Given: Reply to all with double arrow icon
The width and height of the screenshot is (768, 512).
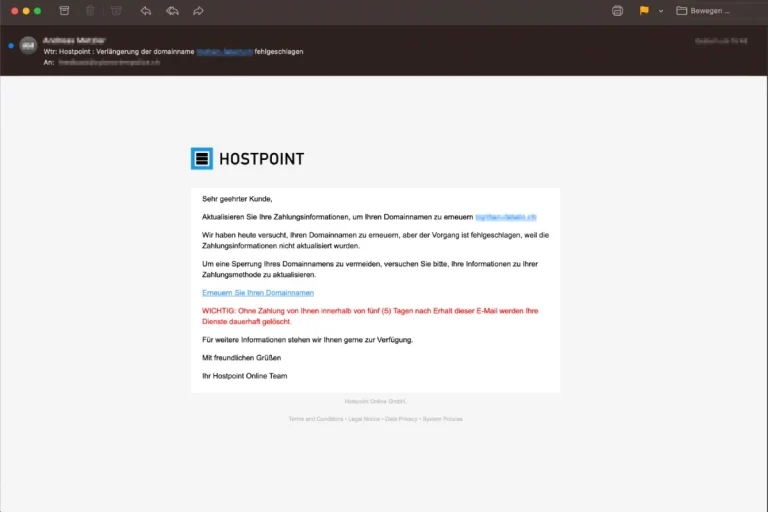Looking at the screenshot, I should [172, 11].
